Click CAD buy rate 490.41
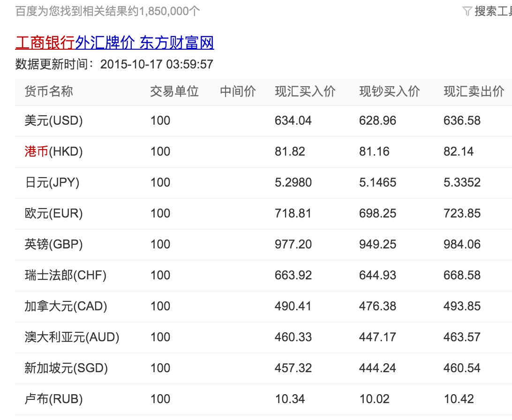Viewport: 512px width, 420px height. [x=293, y=307]
